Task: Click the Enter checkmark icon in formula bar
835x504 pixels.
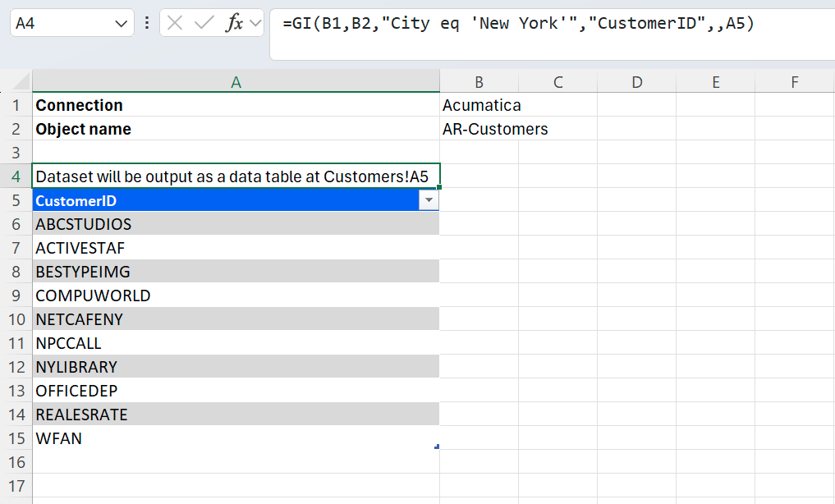Action: click(x=204, y=23)
